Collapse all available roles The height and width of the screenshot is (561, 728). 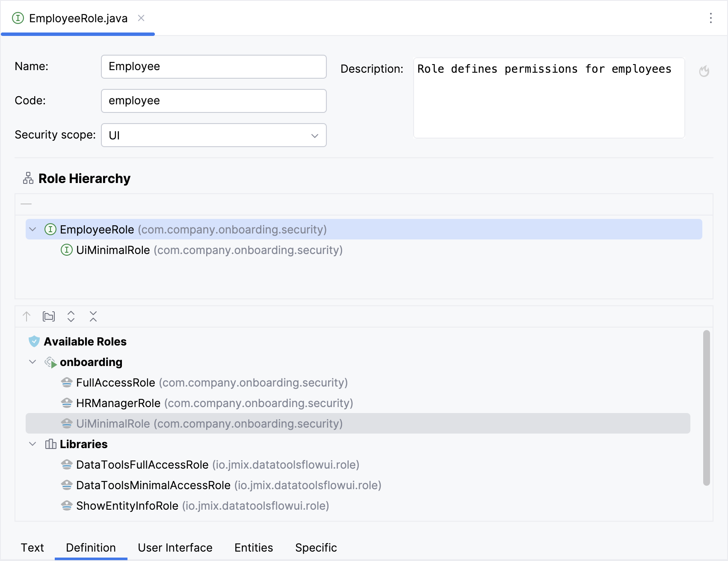93,316
